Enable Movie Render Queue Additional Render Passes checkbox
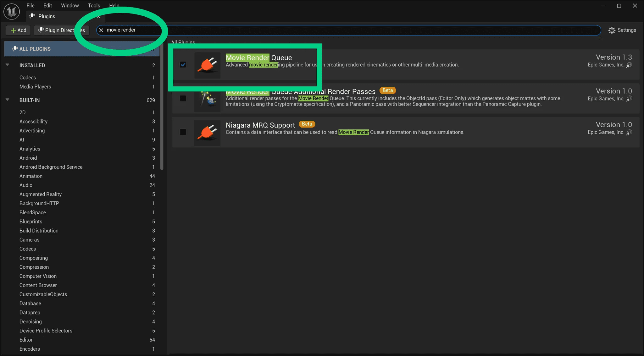The height and width of the screenshot is (356, 644). tap(183, 98)
